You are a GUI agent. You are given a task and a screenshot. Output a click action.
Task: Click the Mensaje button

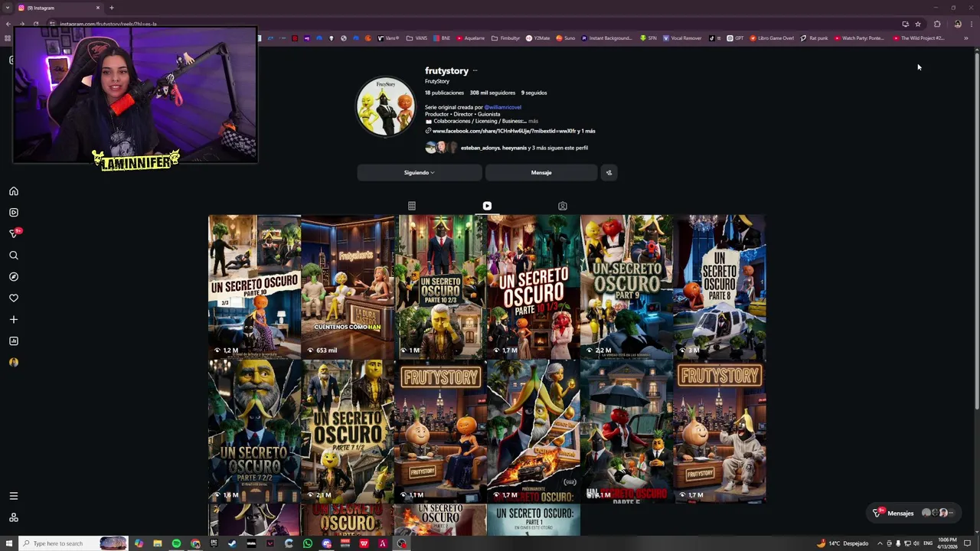541,173
